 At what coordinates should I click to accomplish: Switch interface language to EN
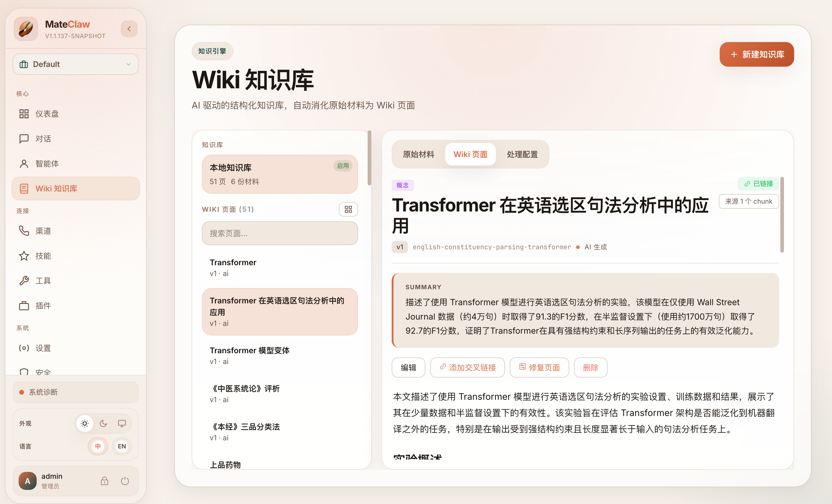[x=122, y=446]
